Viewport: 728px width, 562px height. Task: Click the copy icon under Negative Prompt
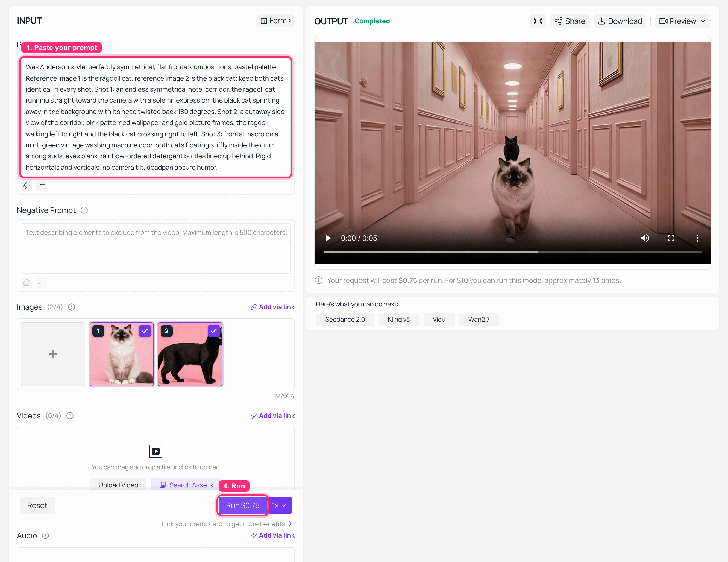[x=41, y=282]
